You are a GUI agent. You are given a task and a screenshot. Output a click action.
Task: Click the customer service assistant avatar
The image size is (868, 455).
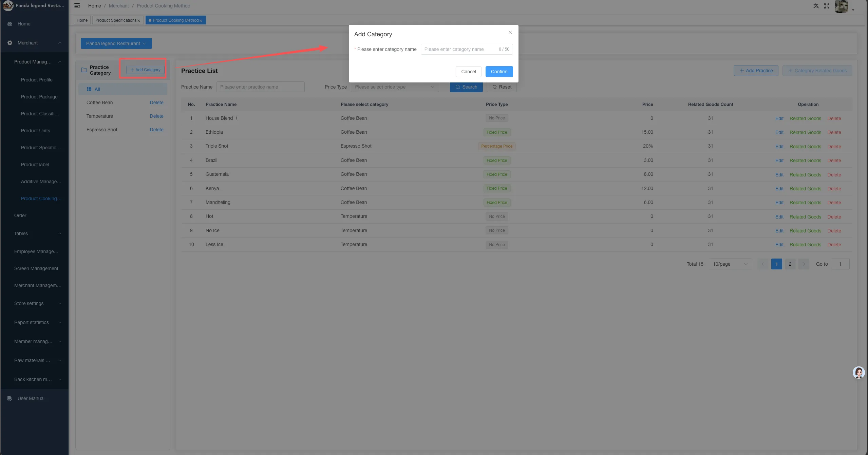point(858,373)
